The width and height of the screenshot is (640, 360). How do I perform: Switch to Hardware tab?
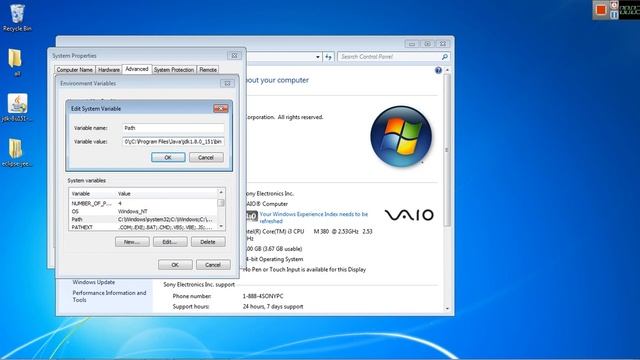[109, 70]
